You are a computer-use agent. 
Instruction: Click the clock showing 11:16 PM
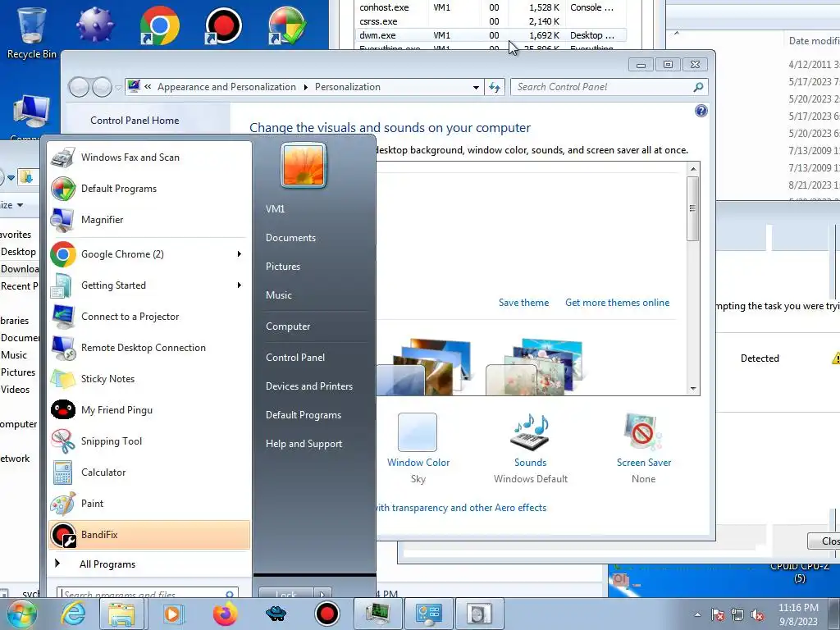(x=798, y=608)
